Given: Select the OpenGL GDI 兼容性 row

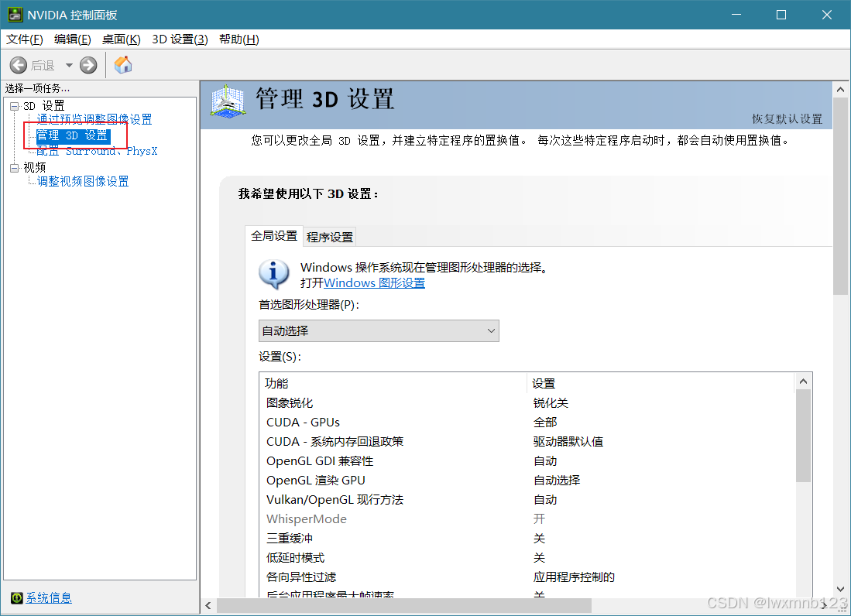Looking at the screenshot, I should 527,461.
